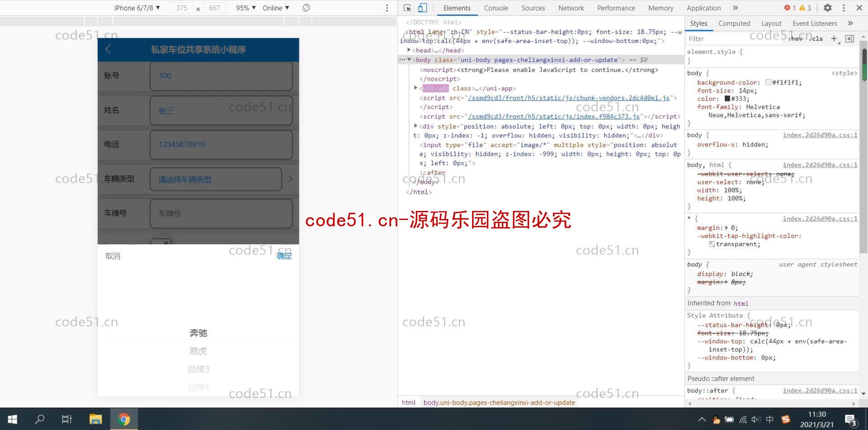
Task: Open the Online throttling dropdown
Action: point(276,8)
